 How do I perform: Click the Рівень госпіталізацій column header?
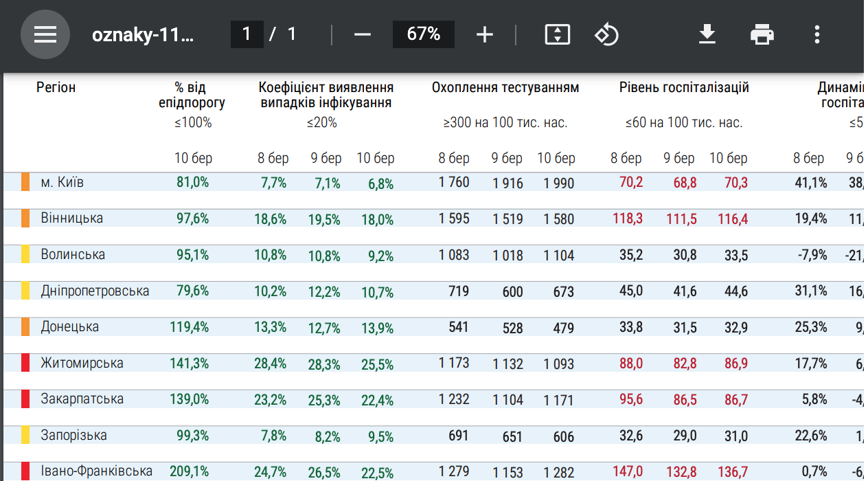click(x=684, y=88)
